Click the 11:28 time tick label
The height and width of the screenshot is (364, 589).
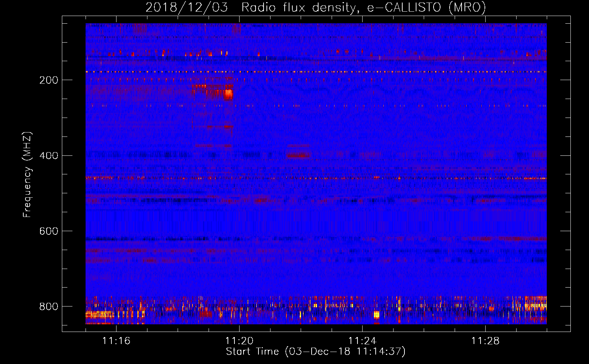(x=485, y=341)
